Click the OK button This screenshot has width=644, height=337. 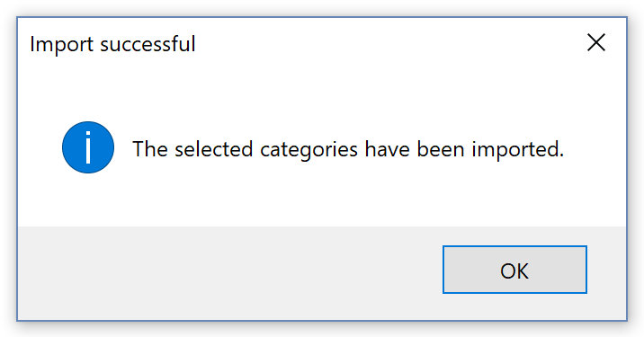[x=514, y=270]
